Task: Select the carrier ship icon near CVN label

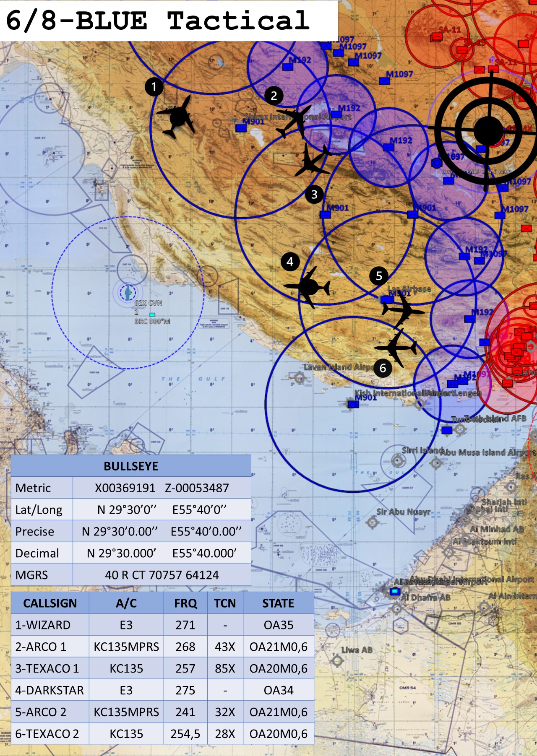Action: pyautogui.click(x=128, y=292)
